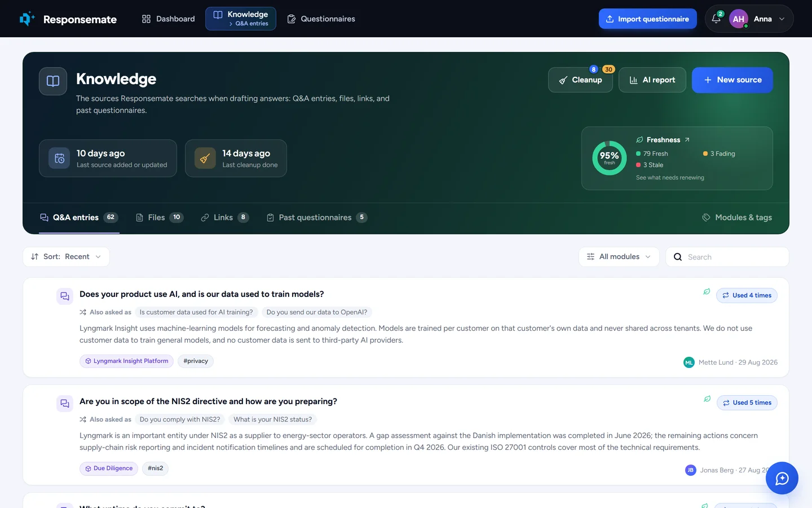Click the calendar icon beside 10 days ago
Screen dimensions: 812x508
click(x=59, y=158)
